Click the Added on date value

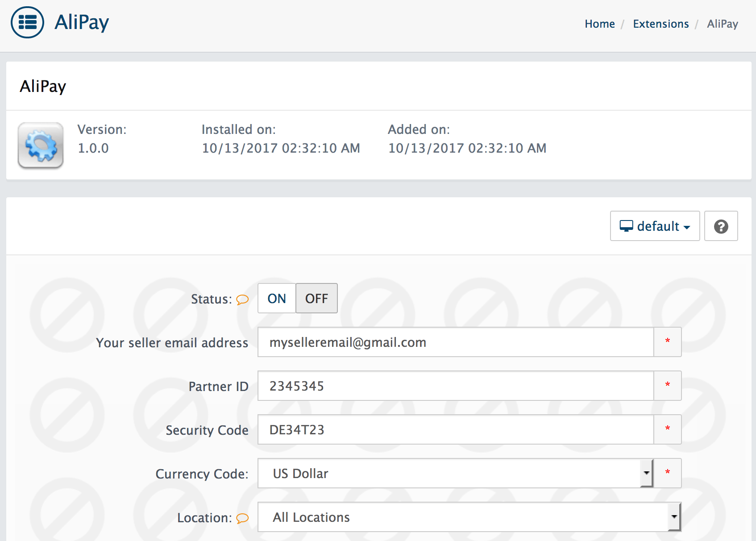coord(467,148)
